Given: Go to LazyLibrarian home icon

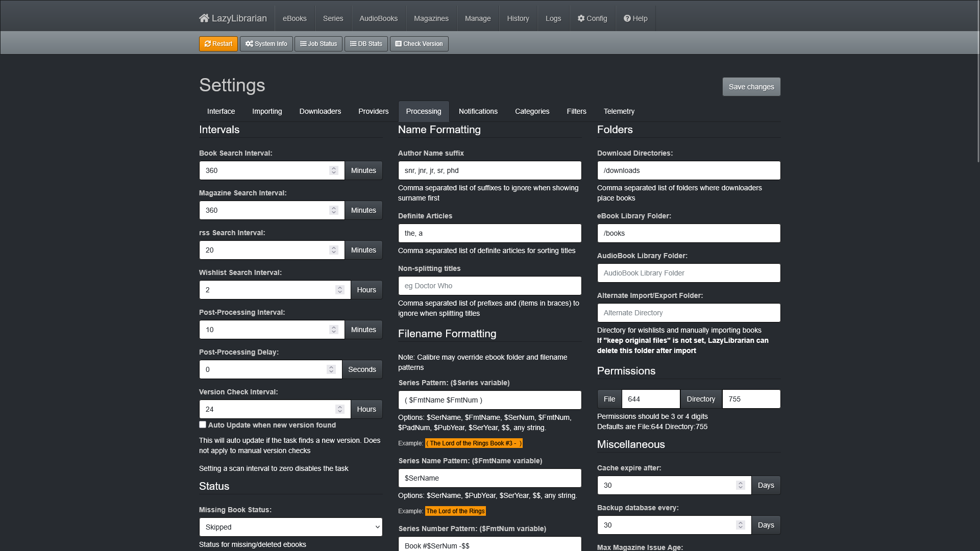Looking at the screenshot, I should (204, 18).
